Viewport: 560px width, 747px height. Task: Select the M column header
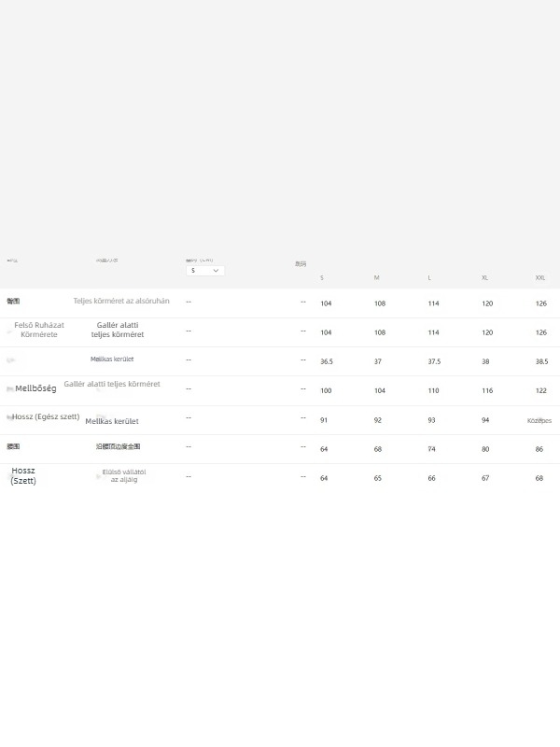coord(377,278)
